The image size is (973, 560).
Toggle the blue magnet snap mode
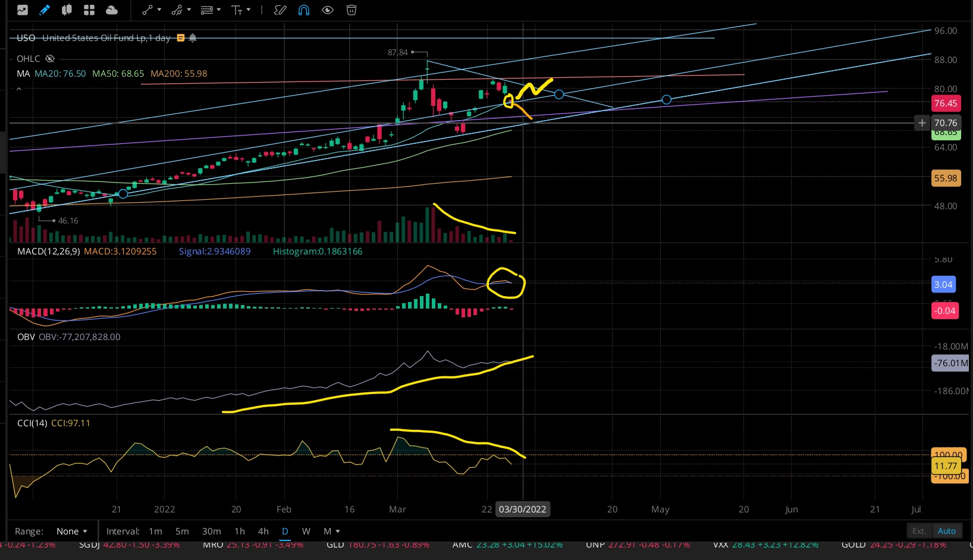click(x=304, y=10)
